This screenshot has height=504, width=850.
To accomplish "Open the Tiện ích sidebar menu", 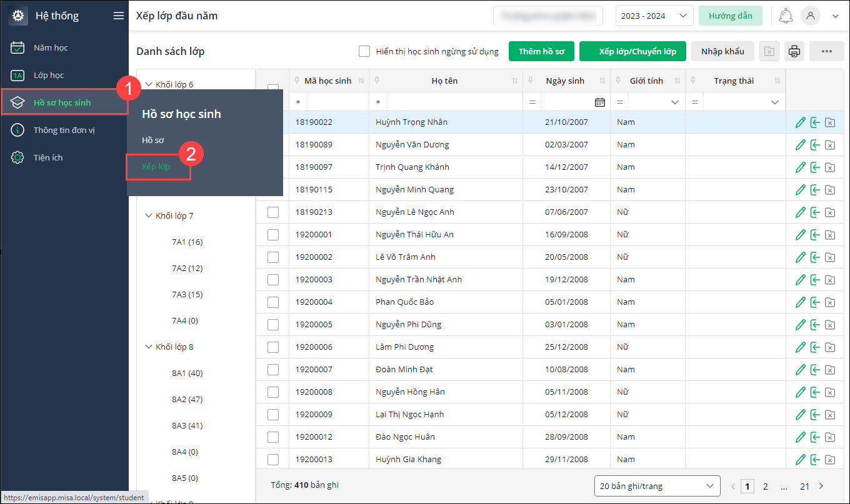I will pos(64,157).
